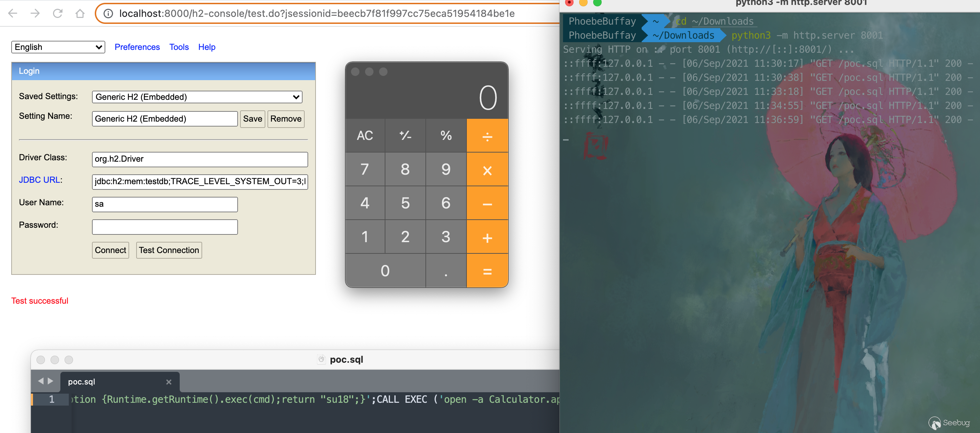This screenshot has width=980, height=433.
Task: Click the Password input field
Action: 164,227
